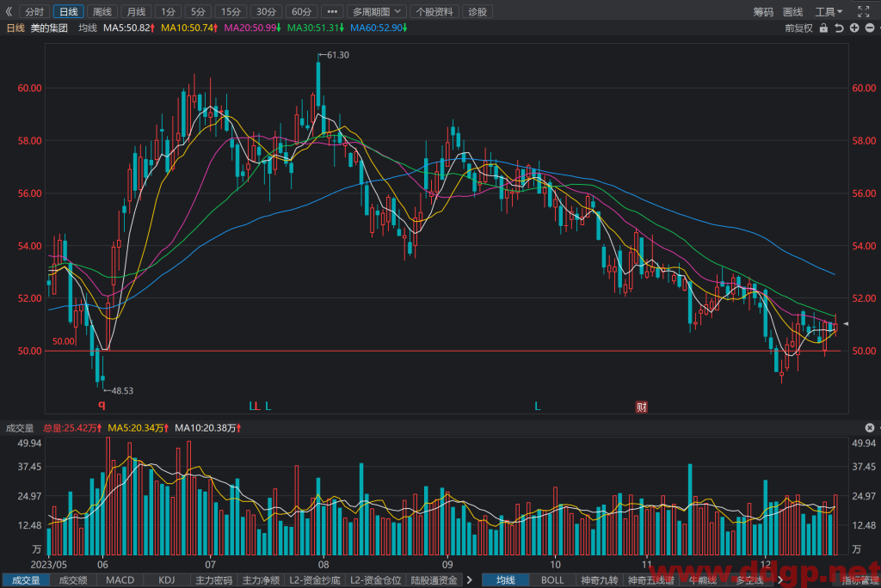Click the red 财 earnings marker
This screenshot has width=881, height=588.
click(x=641, y=407)
